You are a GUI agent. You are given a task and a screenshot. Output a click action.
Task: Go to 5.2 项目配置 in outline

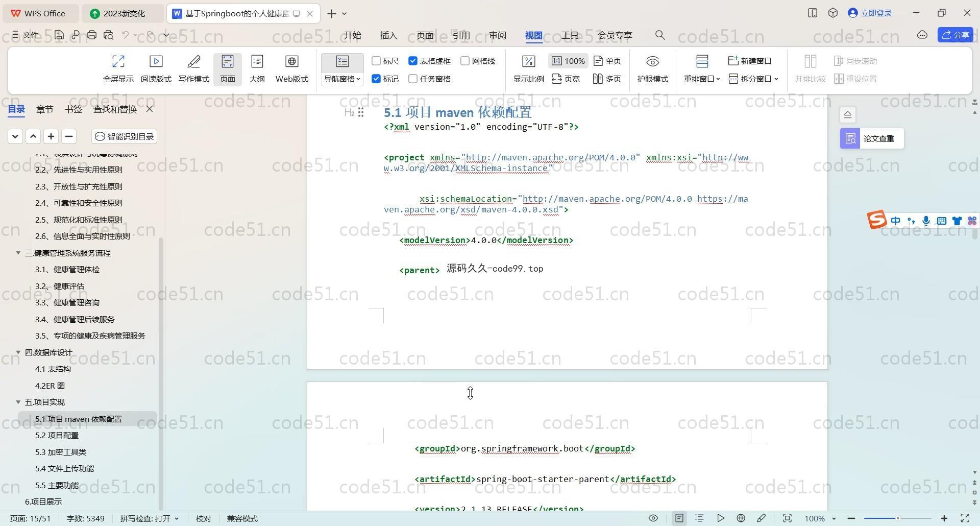click(57, 435)
